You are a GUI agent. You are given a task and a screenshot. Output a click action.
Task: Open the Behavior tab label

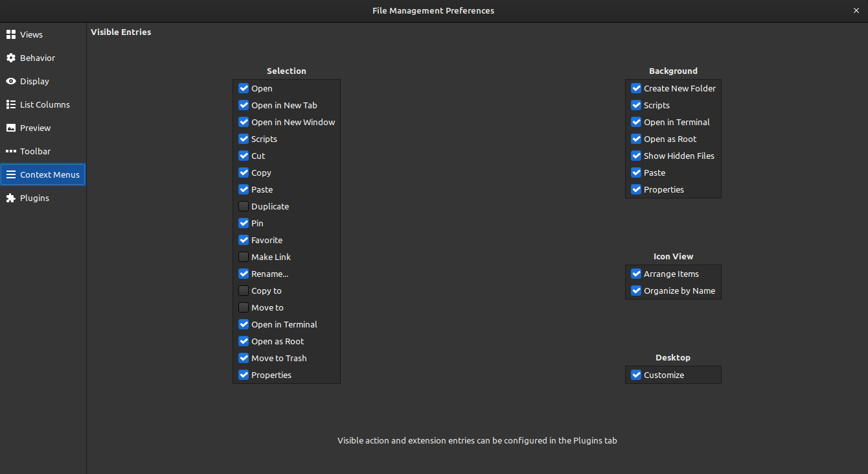(x=38, y=58)
